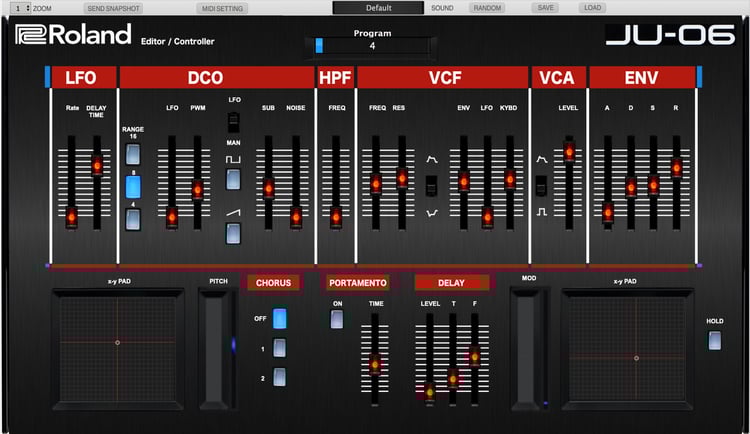Select DCO range 8 button

133,187
